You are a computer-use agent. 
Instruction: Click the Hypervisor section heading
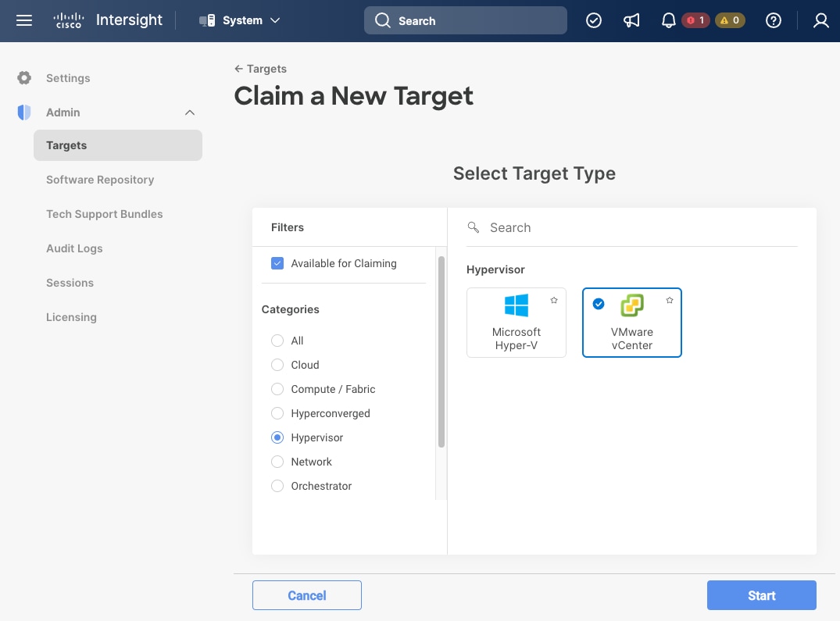(x=495, y=269)
